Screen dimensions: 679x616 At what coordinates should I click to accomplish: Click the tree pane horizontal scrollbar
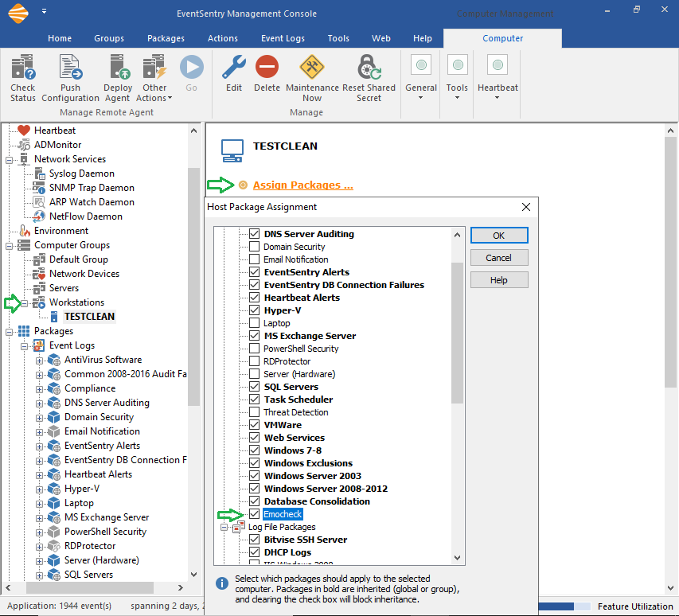[x=90, y=588]
